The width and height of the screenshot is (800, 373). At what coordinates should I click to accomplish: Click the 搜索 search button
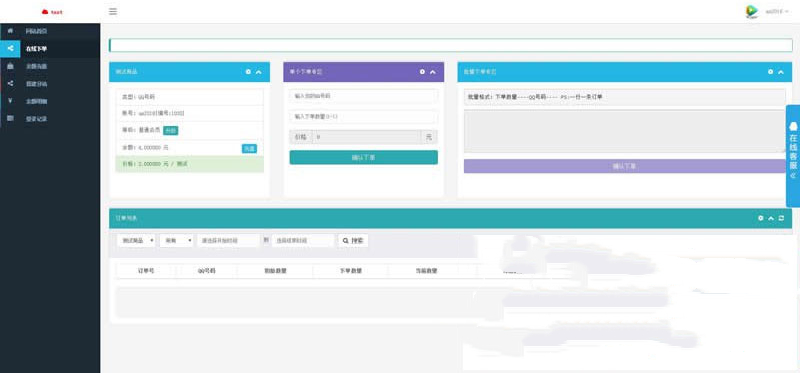tap(353, 240)
